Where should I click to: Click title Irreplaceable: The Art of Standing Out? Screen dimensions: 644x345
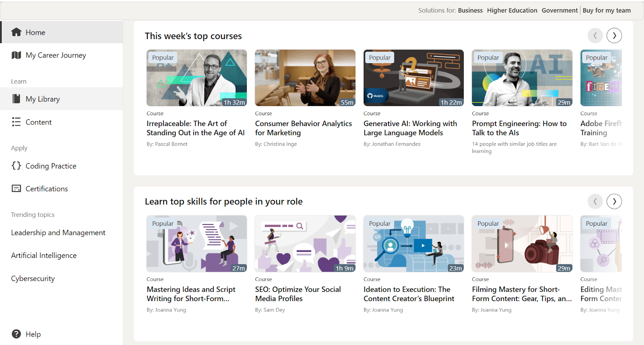coord(196,128)
